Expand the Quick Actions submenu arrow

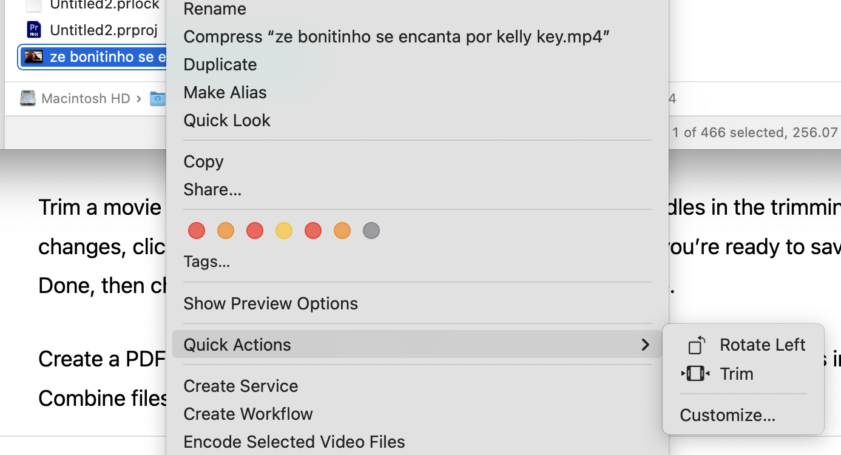[x=645, y=345]
